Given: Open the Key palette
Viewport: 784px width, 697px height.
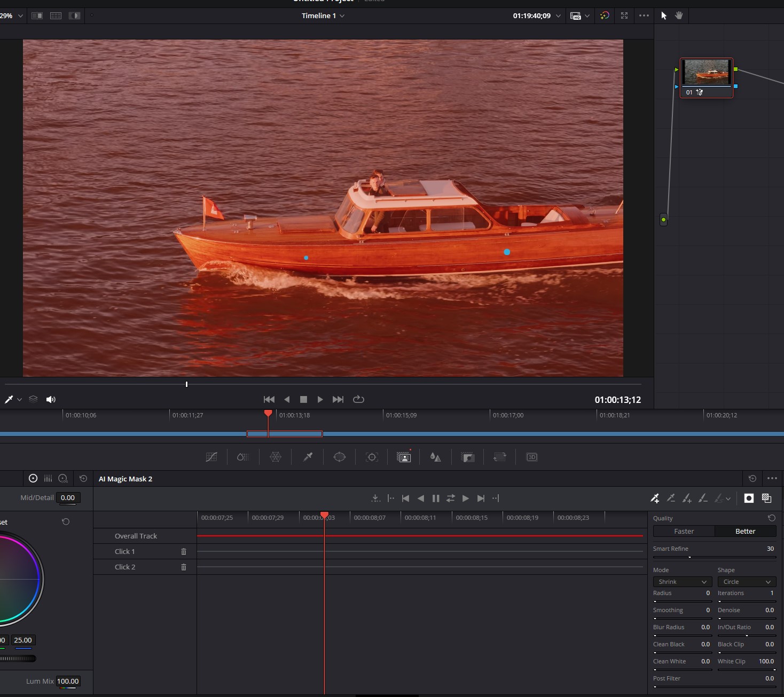Looking at the screenshot, I should [468, 457].
